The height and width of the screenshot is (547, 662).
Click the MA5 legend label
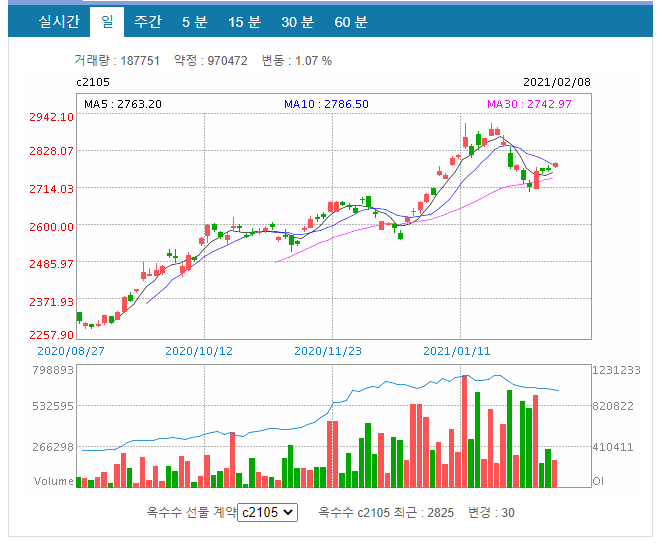click(x=123, y=104)
